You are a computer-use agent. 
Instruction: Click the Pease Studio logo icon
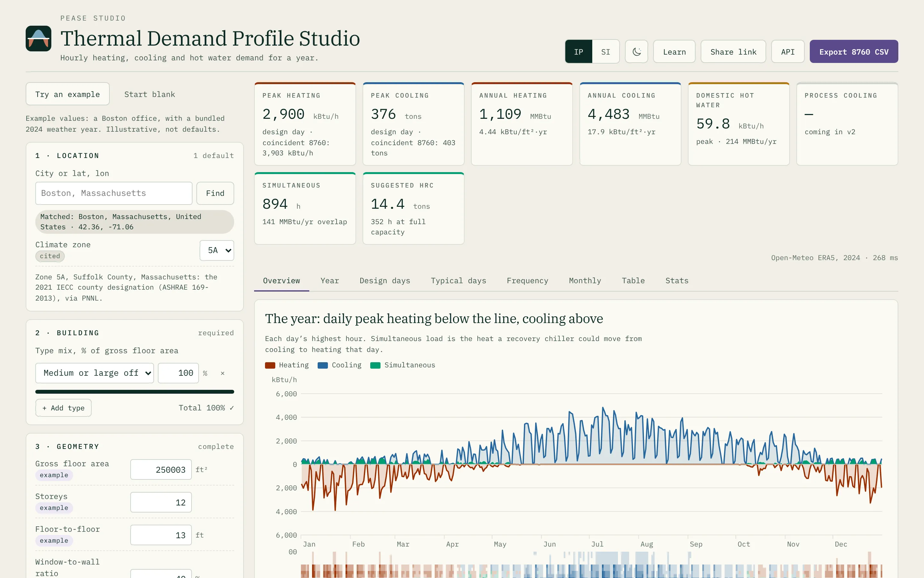(38, 38)
